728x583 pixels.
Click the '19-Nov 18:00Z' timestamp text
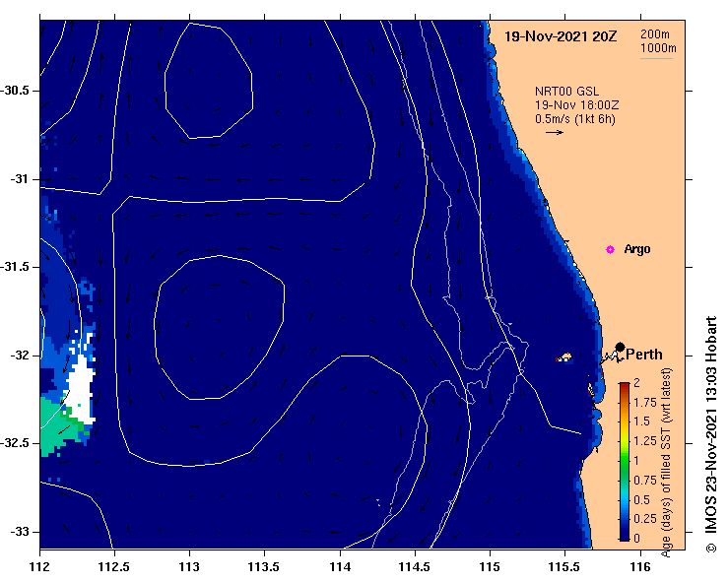coord(576,105)
